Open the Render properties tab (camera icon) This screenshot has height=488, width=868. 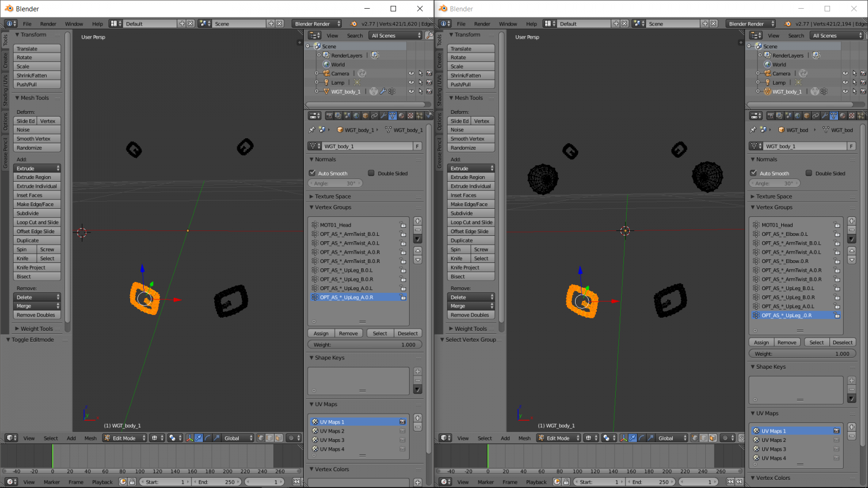(x=330, y=115)
